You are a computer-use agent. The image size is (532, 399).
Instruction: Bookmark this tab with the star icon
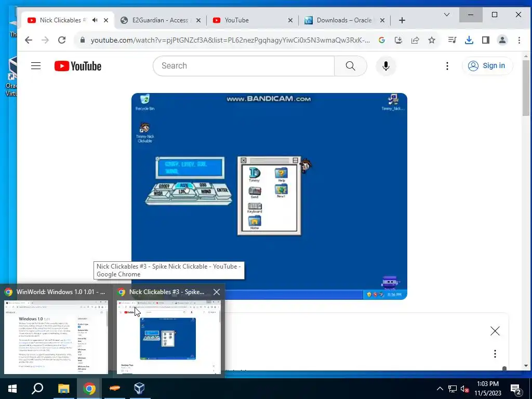432,40
